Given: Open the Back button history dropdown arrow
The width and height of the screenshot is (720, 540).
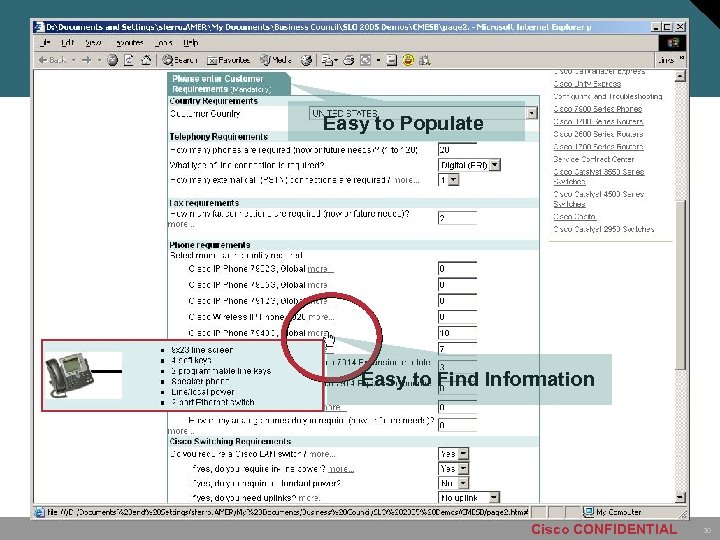Looking at the screenshot, I should (73, 60).
